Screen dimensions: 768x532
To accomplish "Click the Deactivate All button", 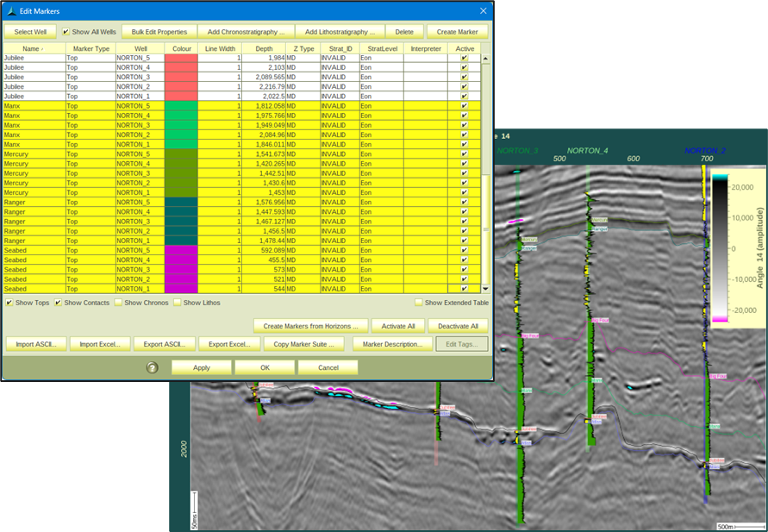I will [x=458, y=325].
